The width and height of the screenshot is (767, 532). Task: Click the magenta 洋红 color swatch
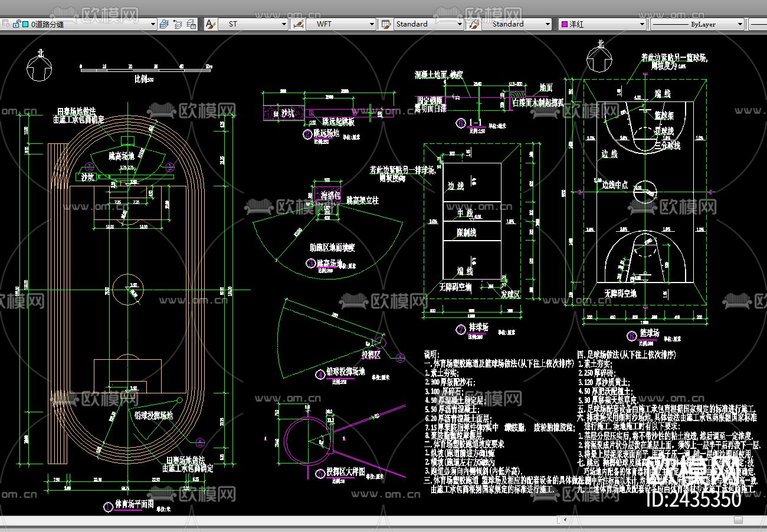click(565, 24)
